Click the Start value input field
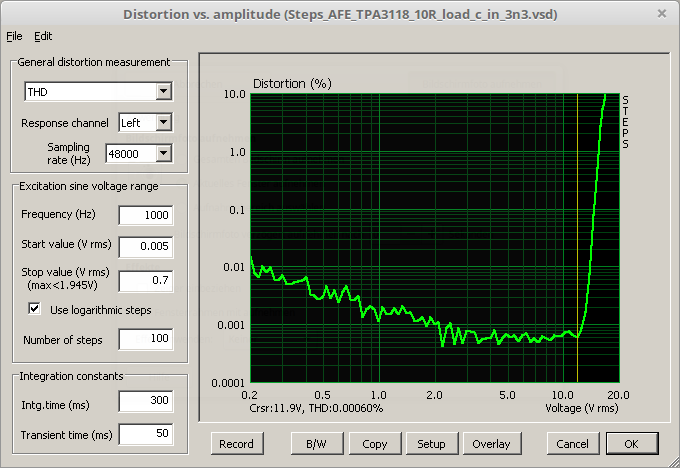The height and width of the screenshot is (468, 680). (x=145, y=246)
